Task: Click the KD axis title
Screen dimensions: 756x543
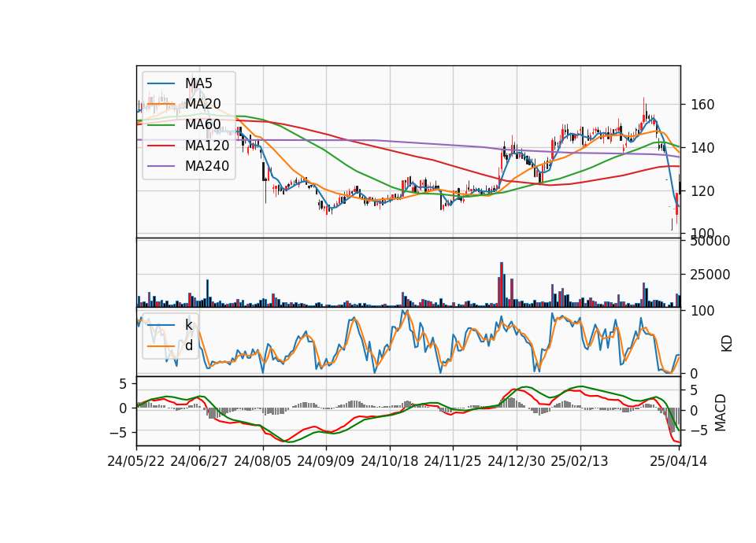Action: pos(727,344)
